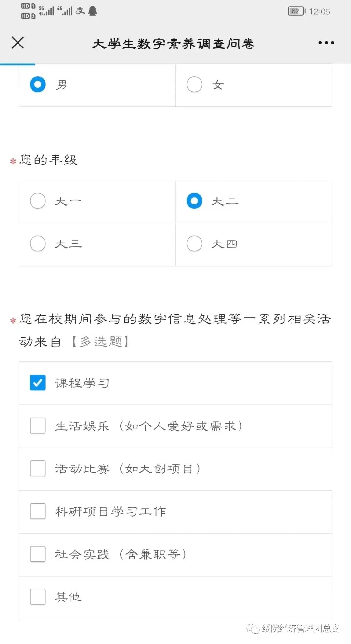The image size is (351, 644).
Task: Select the 女 gender radio button
Action: click(194, 85)
